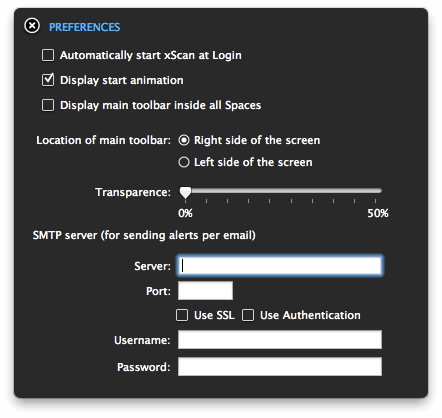Click the 'Location of main toolbar:' label
Viewport: 442px width, 418px height.
point(103,140)
